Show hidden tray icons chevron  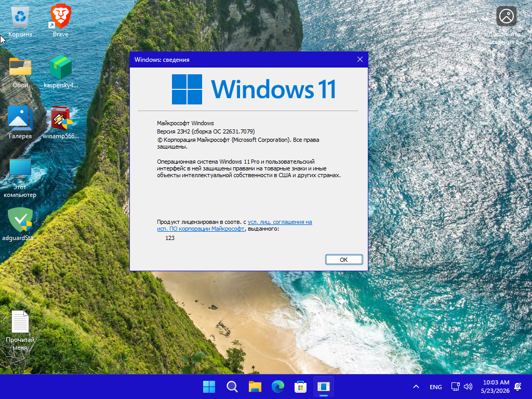pos(416,387)
